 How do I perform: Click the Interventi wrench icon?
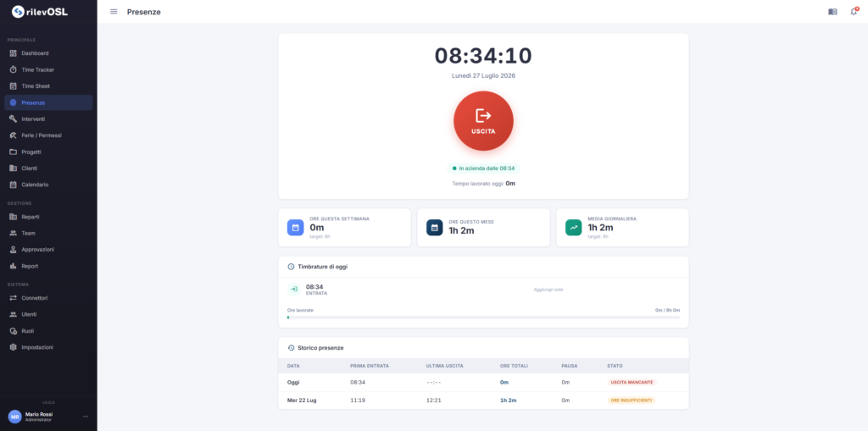click(14, 119)
